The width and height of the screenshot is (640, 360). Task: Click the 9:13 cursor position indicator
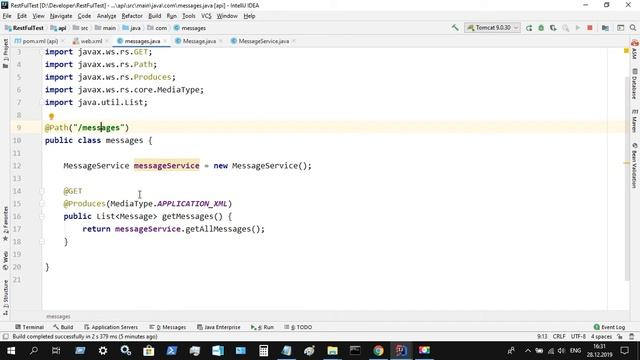click(542, 336)
